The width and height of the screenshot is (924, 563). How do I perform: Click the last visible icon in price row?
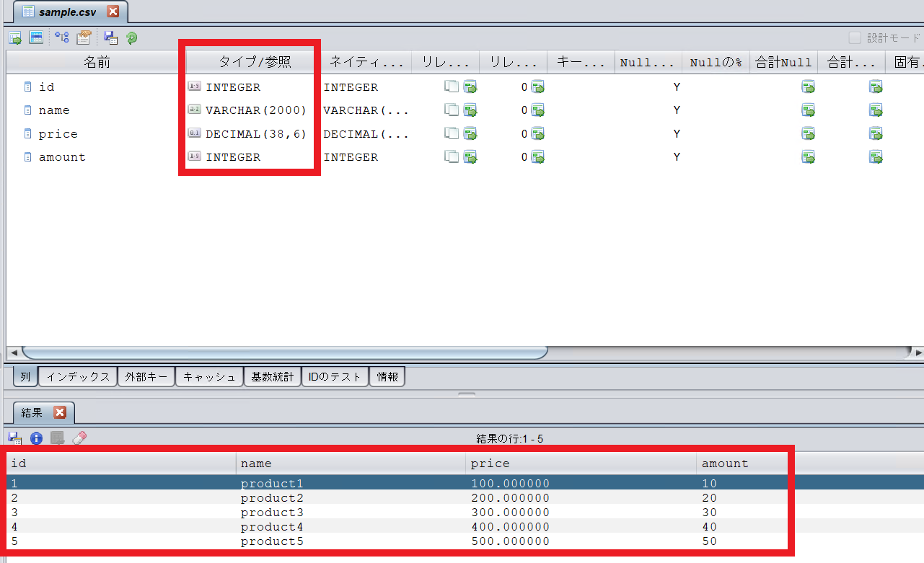pos(876,133)
